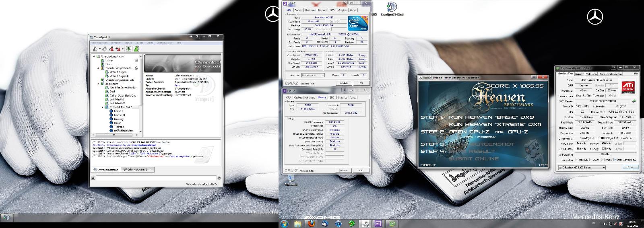
Task: Open the TeamSpeak3Client desktop shortcut
Action: pos(392,8)
